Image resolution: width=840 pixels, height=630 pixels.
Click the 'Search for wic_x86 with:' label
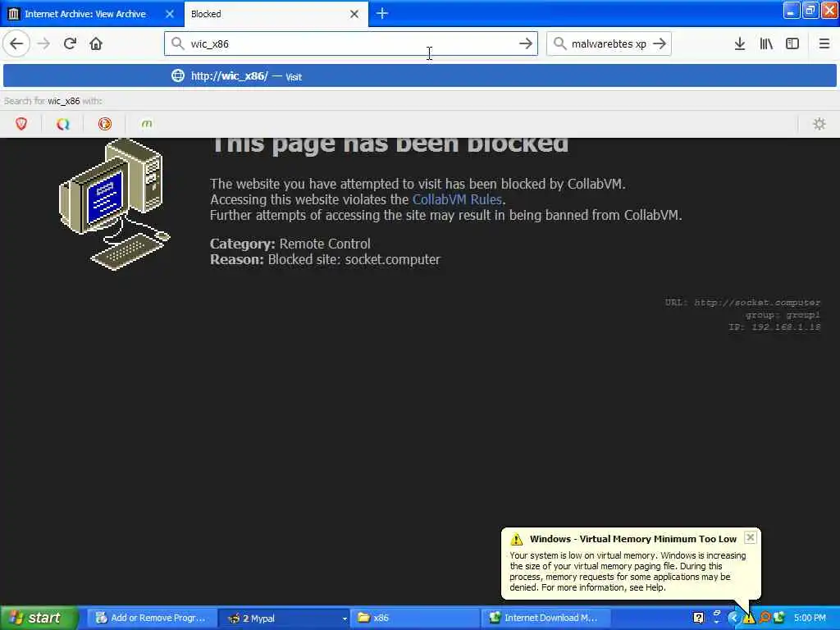click(x=53, y=101)
